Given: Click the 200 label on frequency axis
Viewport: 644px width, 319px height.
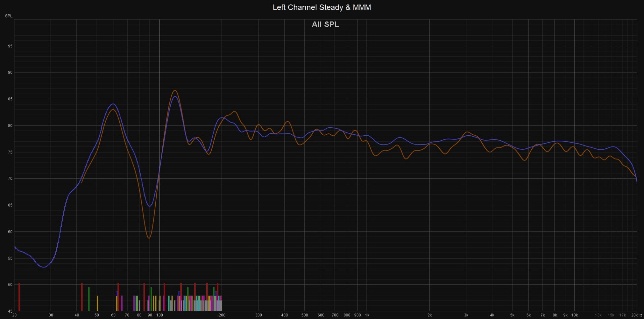Looking at the screenshot, I should pos(222,315).
